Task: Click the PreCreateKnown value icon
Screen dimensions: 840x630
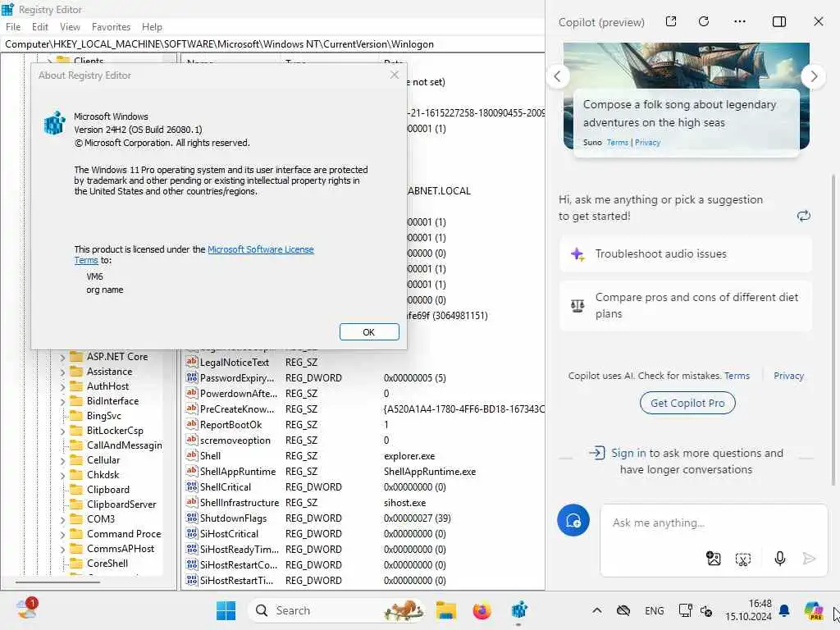Action: [x=191, y=409]
